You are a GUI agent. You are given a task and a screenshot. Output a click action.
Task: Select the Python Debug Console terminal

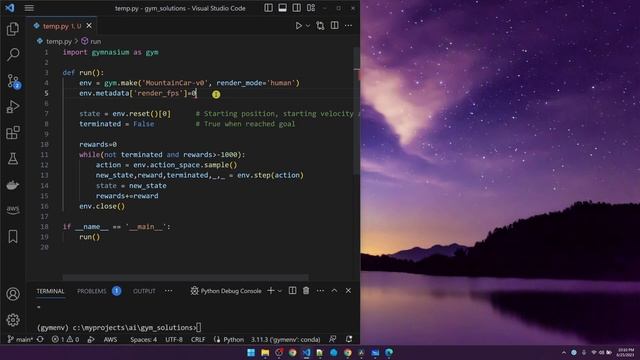[226, 291]
